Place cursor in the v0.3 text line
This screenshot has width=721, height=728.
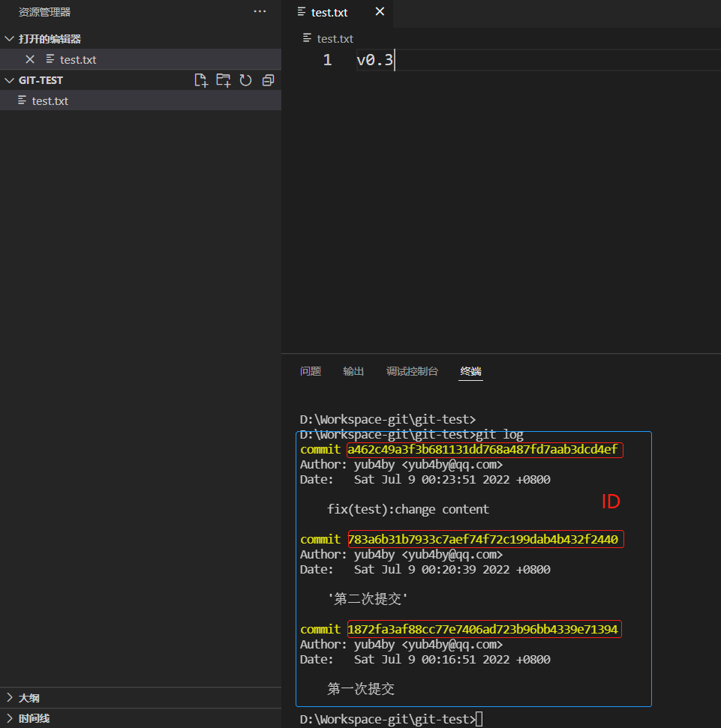coord(374,60)
